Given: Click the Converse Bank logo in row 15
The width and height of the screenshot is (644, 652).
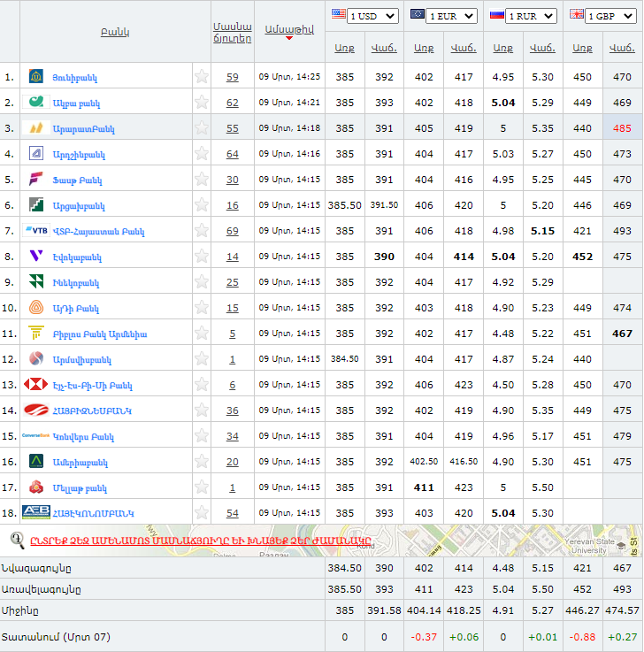Looking at the screenshot, I should click(x=35, y=435).
